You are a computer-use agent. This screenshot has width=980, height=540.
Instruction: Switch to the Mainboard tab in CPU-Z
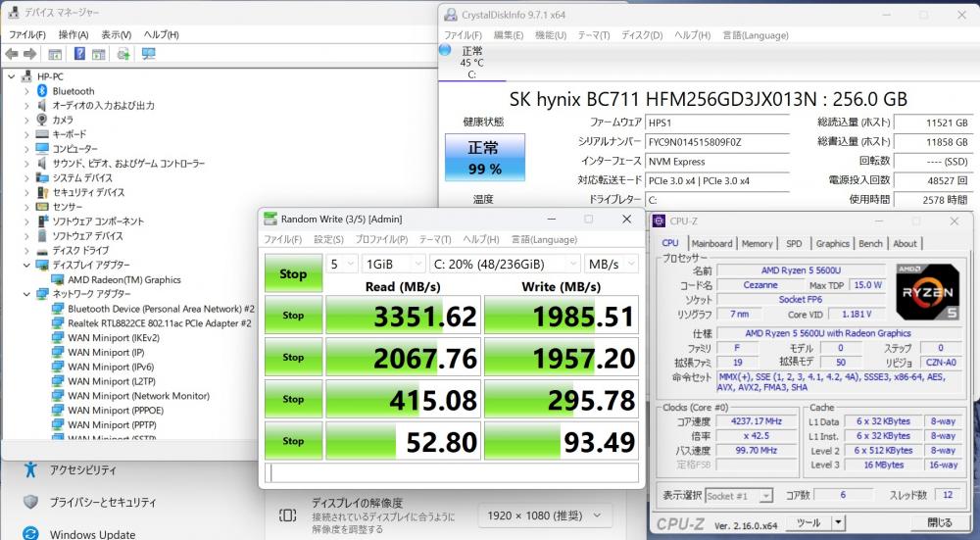711,244
